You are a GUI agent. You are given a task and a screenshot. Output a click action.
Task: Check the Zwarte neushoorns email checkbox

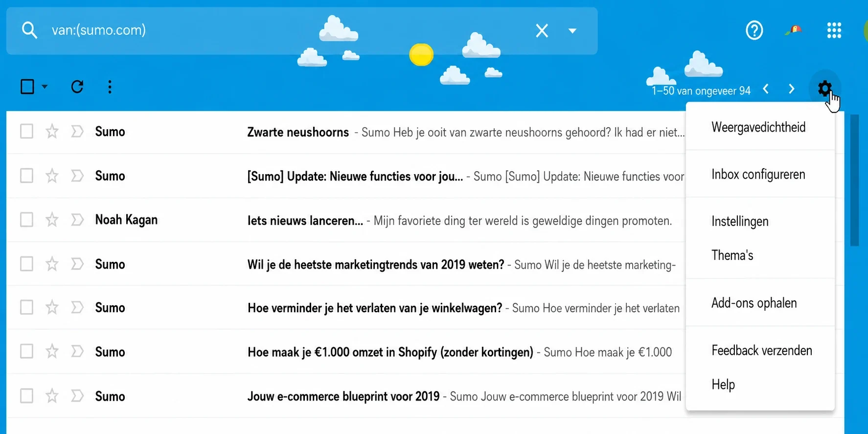point(26,132)
